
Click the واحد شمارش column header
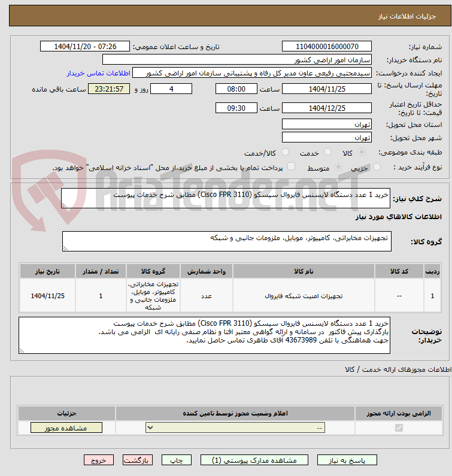click(x=207, y=271)
